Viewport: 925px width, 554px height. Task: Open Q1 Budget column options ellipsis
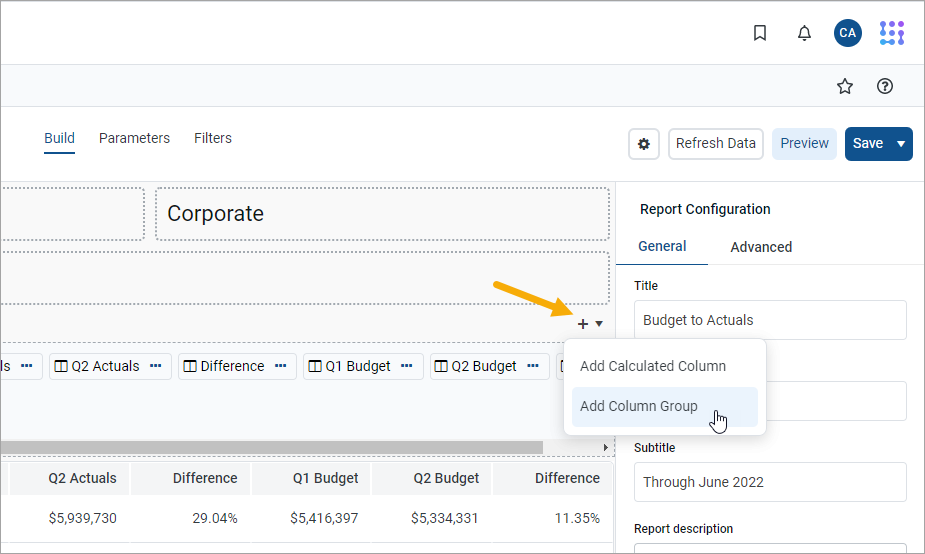407,366
